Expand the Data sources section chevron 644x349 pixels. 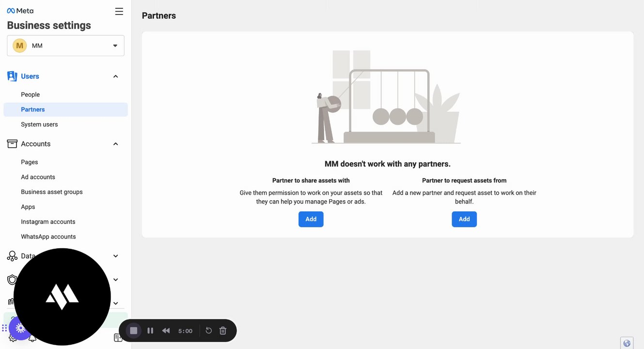[115, 256]
